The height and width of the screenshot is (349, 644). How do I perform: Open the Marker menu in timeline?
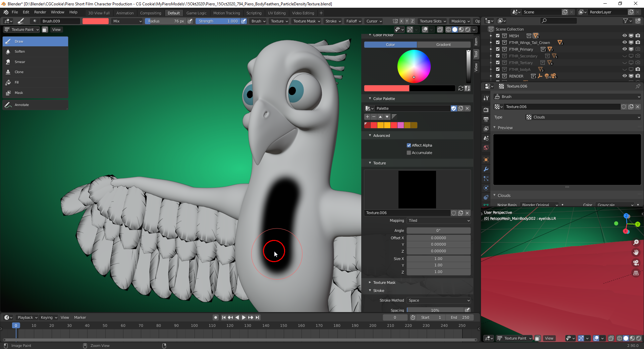(x=80, y=317)
